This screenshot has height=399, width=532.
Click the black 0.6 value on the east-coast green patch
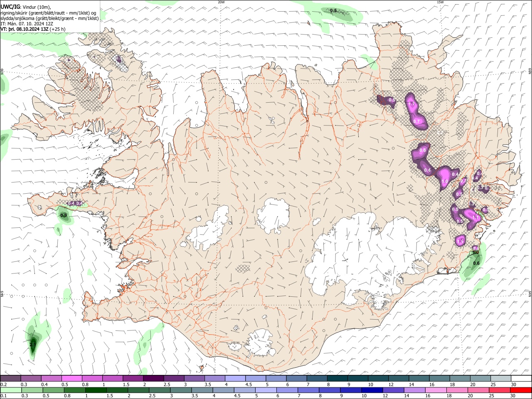476,263
